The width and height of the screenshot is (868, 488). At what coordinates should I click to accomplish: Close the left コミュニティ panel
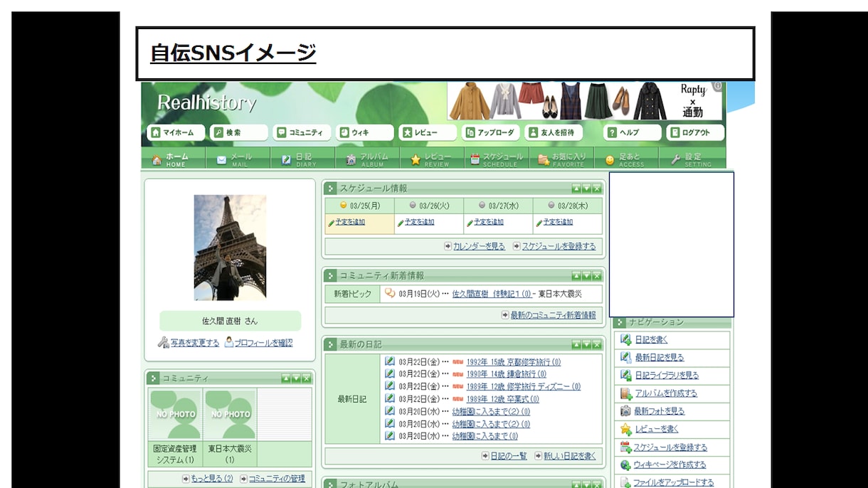click(x=306, y=378)
